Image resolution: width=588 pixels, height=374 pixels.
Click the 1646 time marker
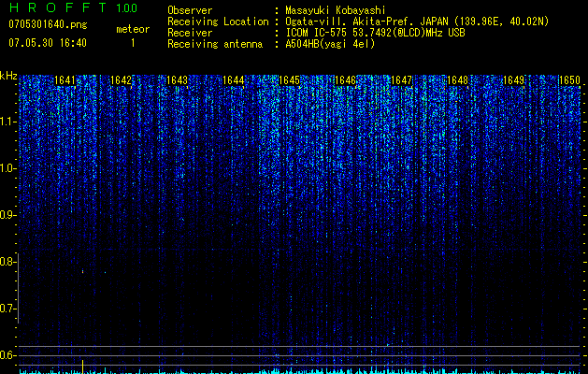click(345, 80)
